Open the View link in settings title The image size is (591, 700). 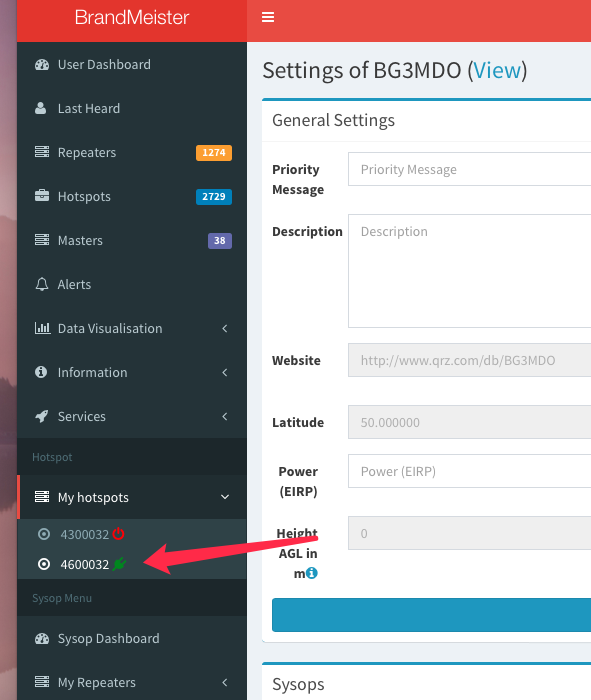click(497, 71)
